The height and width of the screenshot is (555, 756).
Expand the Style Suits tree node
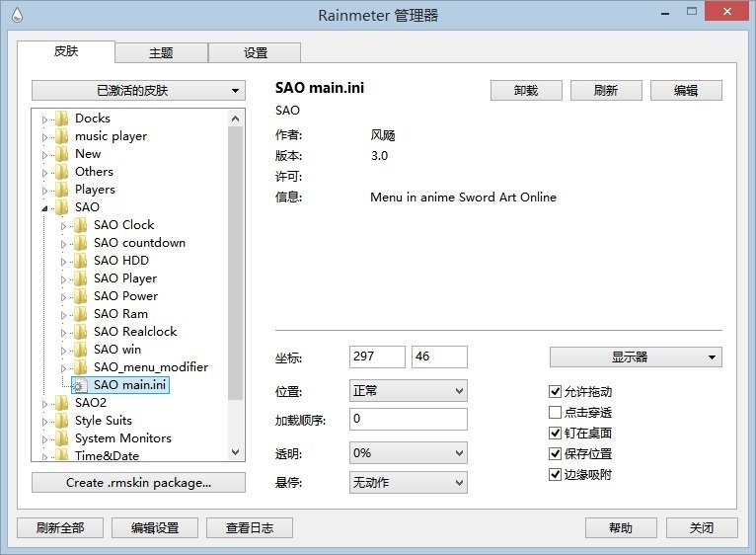44,422
